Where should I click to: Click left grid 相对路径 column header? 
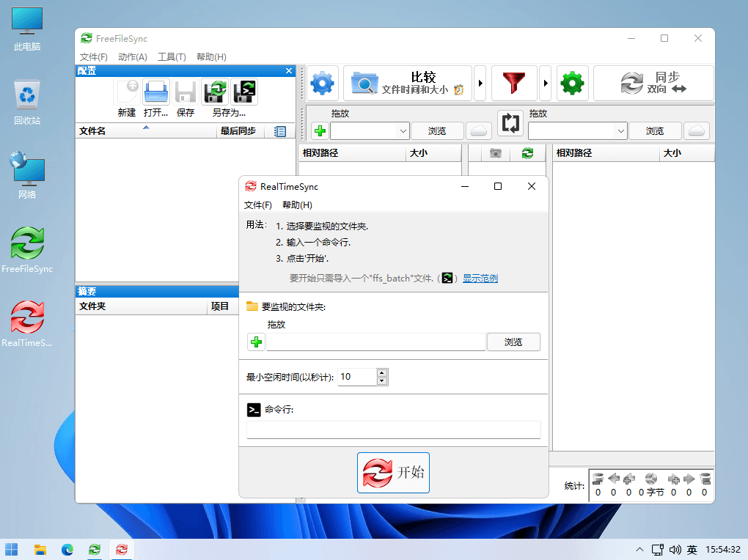(x=352, y=153)
